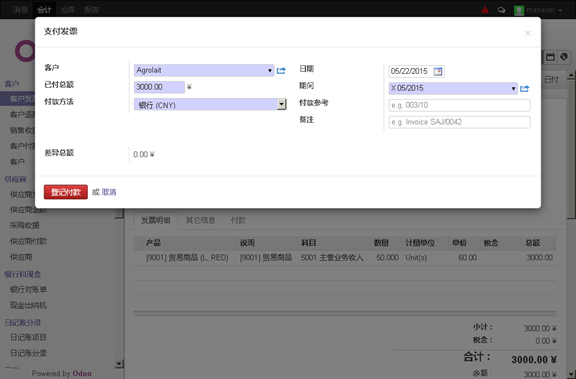Expand the period X 05/2015 dropdown
Image resolution: width=576 pixels, height=379 pixels.
(x=513, y=89)
